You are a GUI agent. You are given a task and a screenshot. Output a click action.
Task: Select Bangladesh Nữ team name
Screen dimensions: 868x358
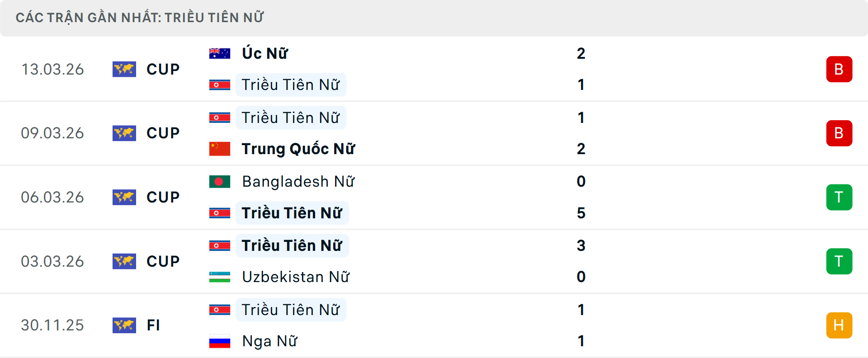coord(298,182)
